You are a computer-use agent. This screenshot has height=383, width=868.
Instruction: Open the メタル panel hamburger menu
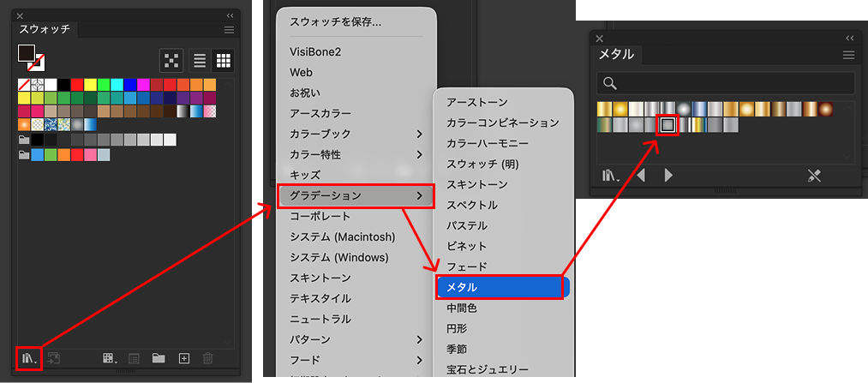pyautogui.click(x=848, y=54)
